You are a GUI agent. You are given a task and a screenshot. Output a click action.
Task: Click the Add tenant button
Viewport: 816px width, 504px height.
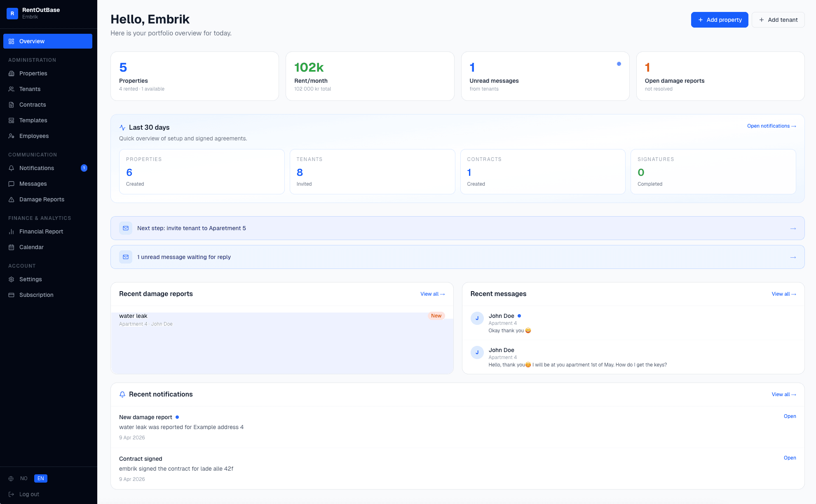[x=778, y=20]
